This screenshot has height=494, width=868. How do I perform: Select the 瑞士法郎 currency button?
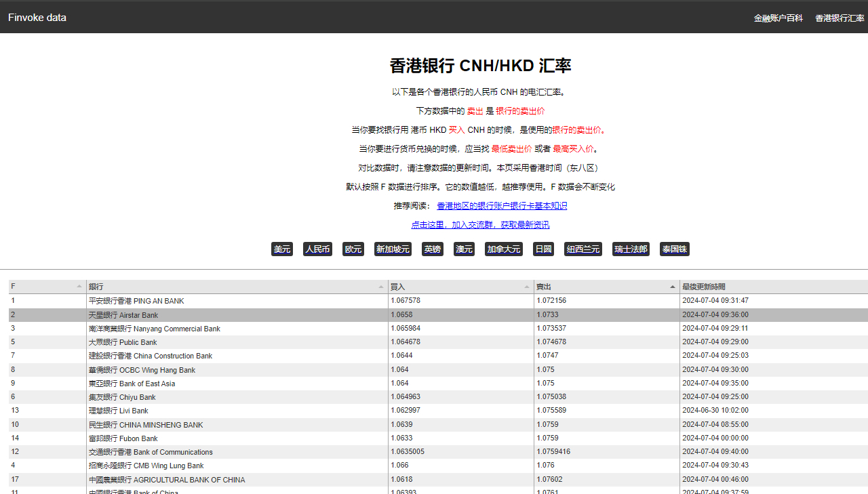pos(631,249)
